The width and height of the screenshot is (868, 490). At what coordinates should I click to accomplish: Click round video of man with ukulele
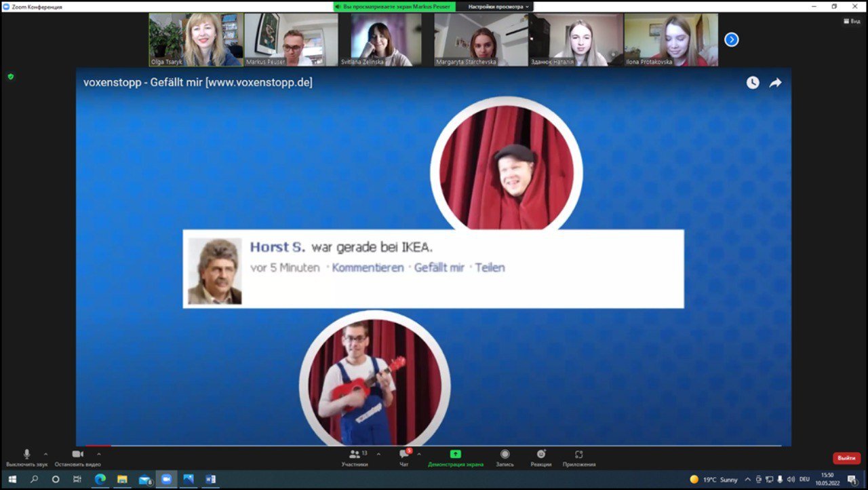[374, 380]
